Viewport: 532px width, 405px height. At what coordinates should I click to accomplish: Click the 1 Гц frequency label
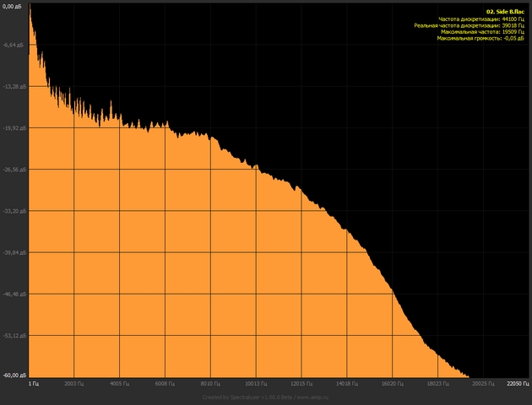pyautogui.click(x=34, y=383)
